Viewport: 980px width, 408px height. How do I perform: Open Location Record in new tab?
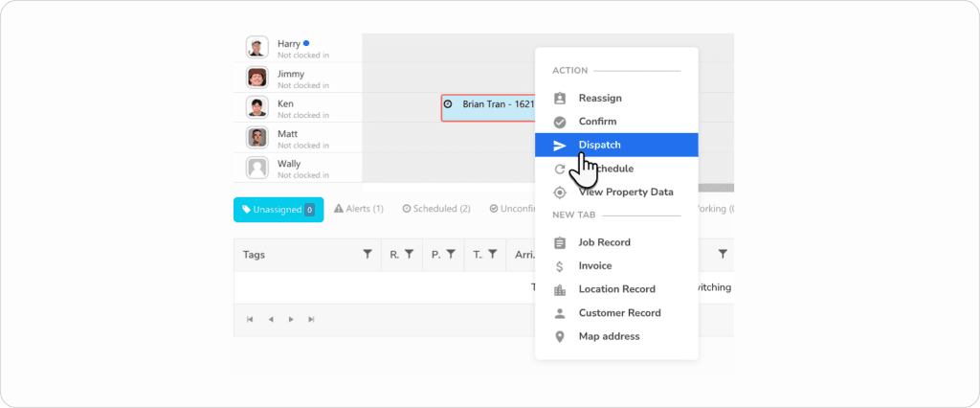click(x=616, y=289)
